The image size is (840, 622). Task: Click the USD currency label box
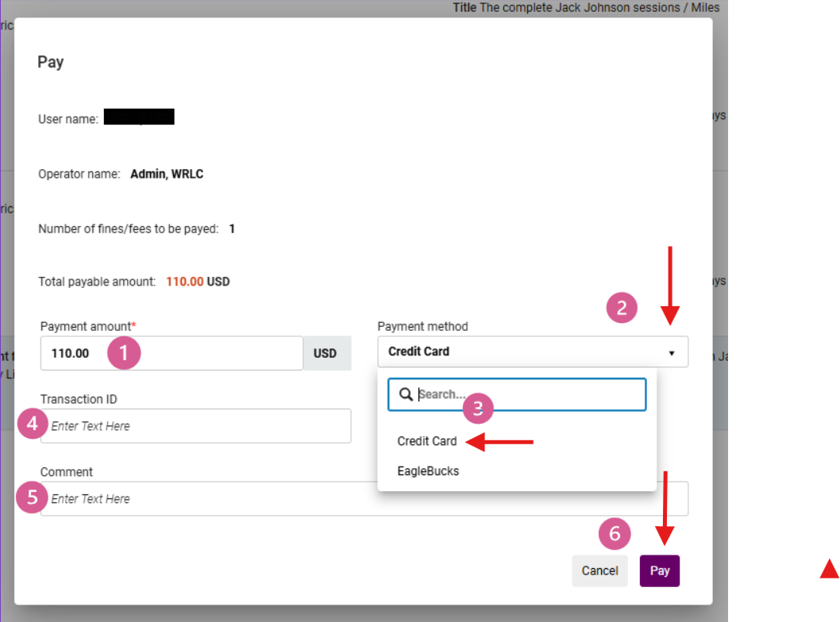(326, 353)
